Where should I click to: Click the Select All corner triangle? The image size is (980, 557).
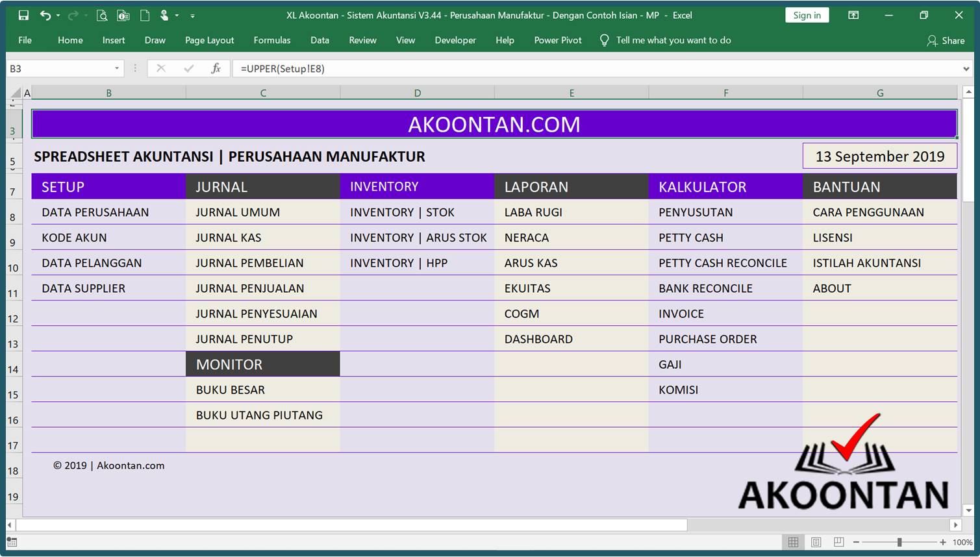coord(16,93)
